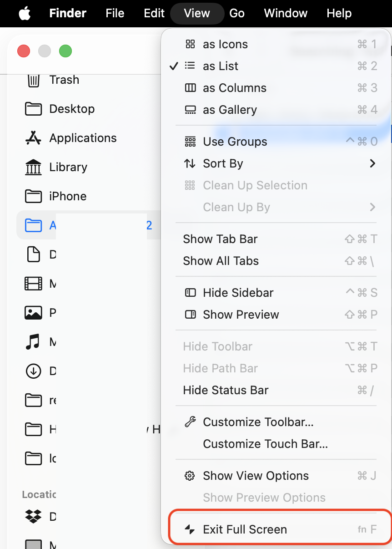
Task: Open the File menu
Action: [115, 13]
